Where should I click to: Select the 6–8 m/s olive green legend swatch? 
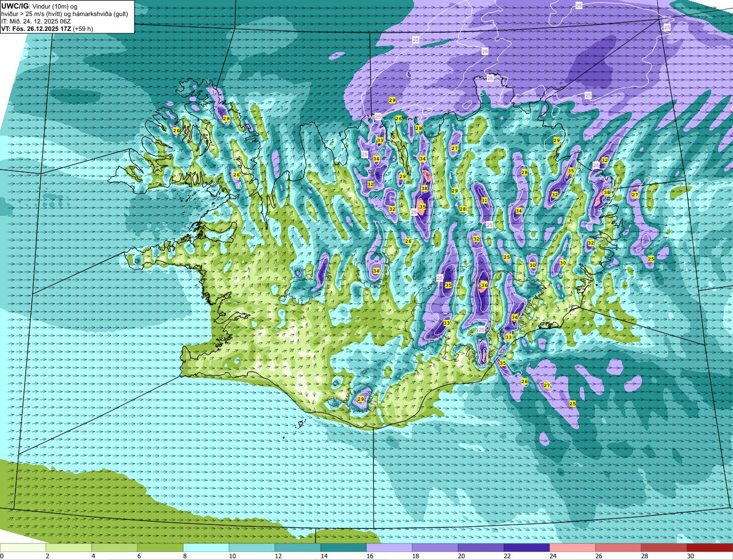tap(160, 548)
